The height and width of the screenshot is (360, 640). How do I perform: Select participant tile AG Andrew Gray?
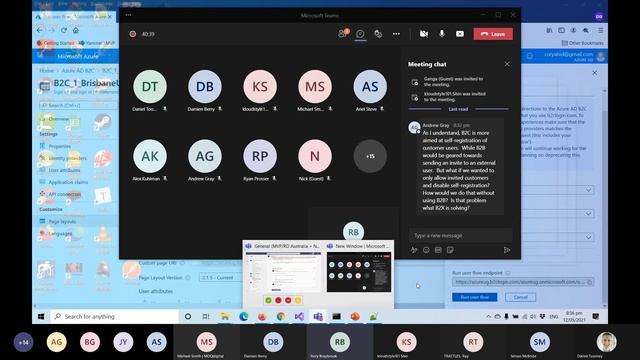click(205, 156)
